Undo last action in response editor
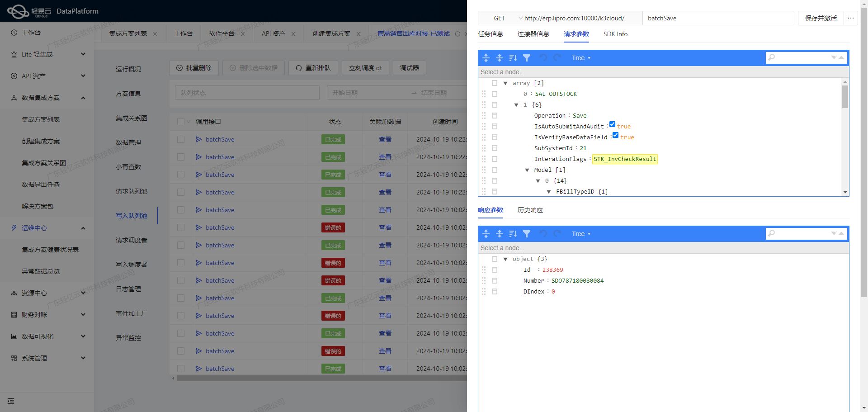 point(543,234)
